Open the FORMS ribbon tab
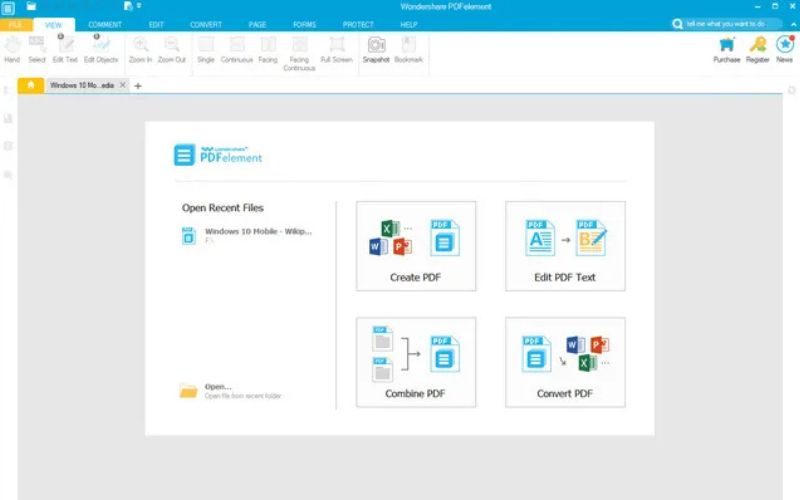Screen dimensions: 800x500 305,24
